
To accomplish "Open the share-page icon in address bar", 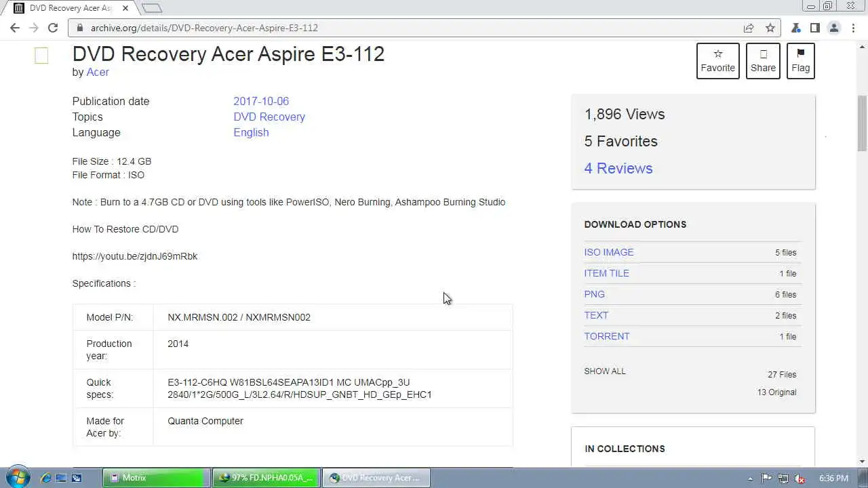I will click(749, 28).
